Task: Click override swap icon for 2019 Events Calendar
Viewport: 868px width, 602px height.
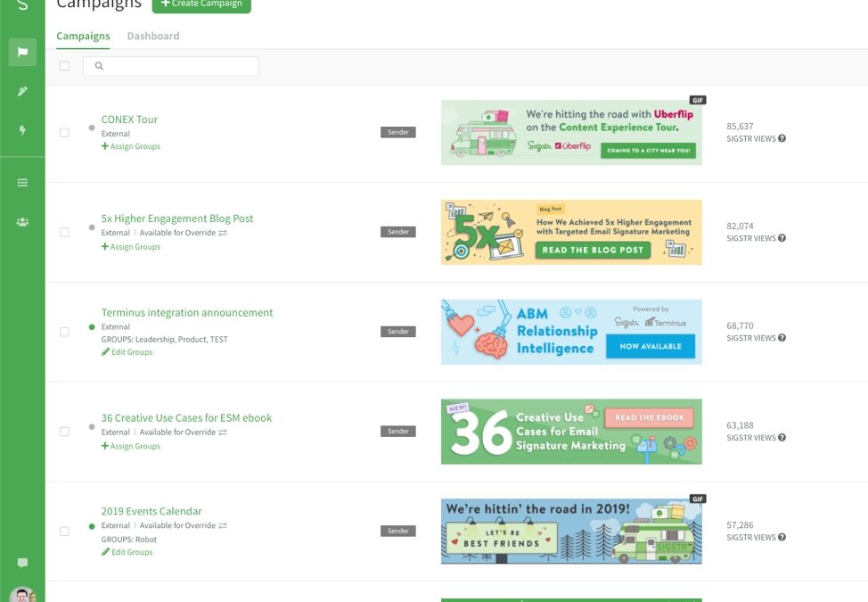Action: (223, 525)
